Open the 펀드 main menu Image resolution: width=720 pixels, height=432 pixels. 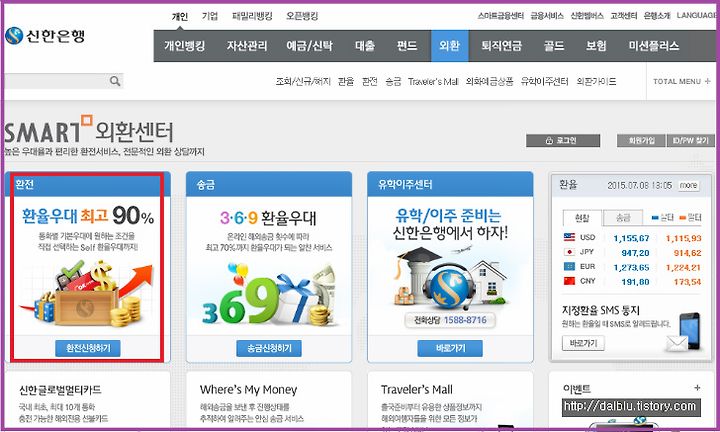tap(407, 46)
